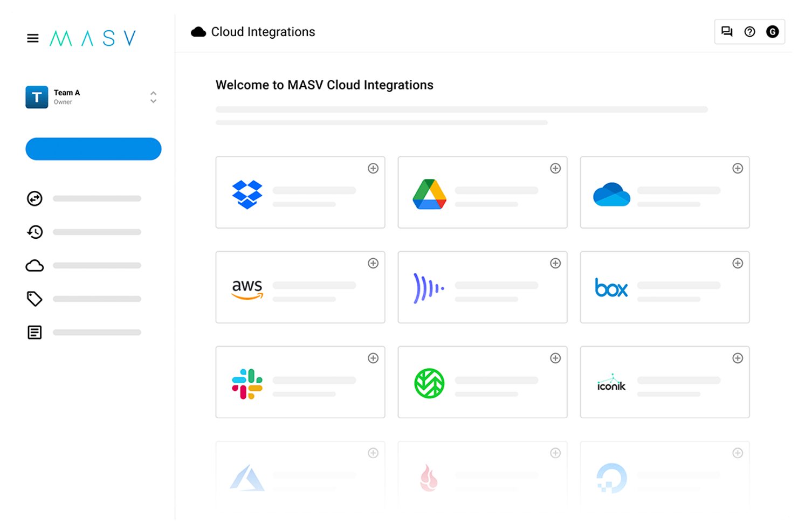Add the sound-wave logo integration with plus icon
This screenshot has height=532, width=798.
555,263
